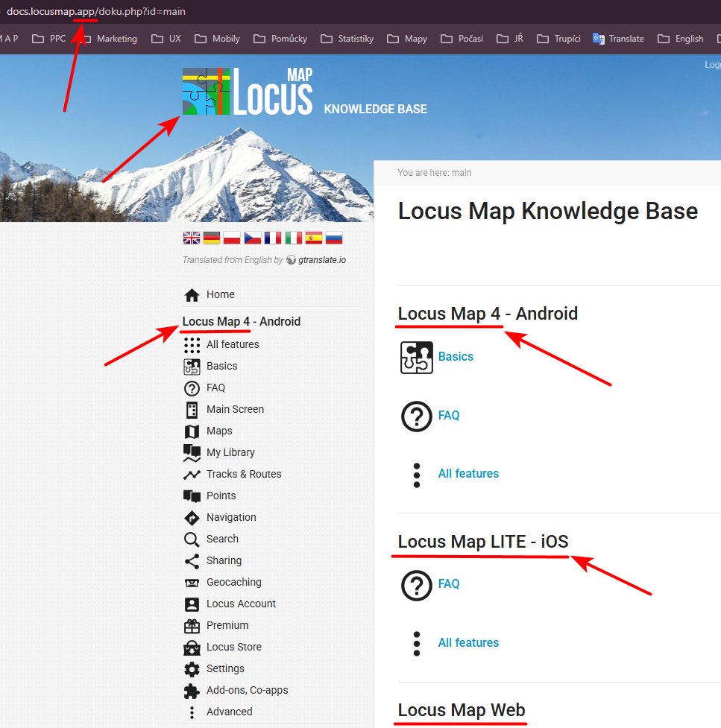The image size is (721, 728).
Task: Open Settings in the sidebar menu
Action: 225,668
